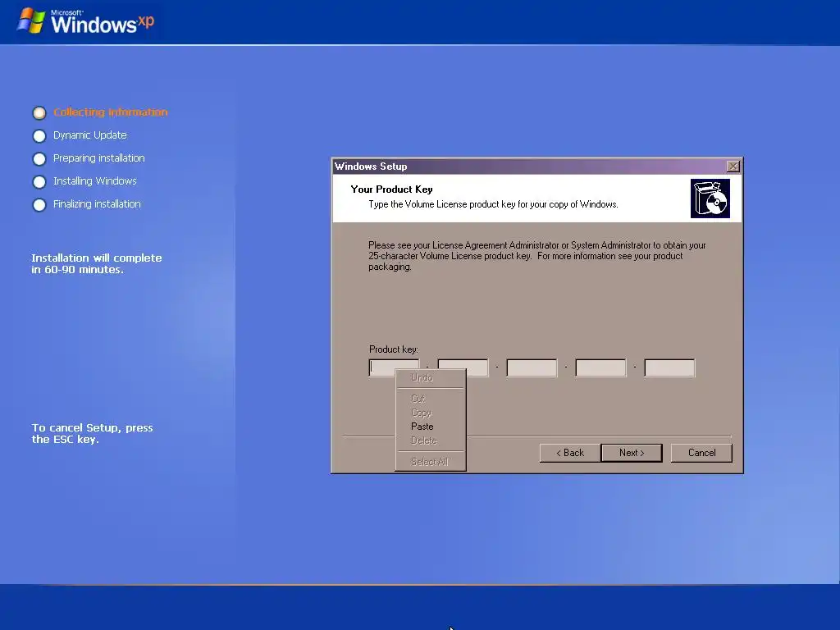Cancel the Windows Setup wizard

[x=701, y=453]
